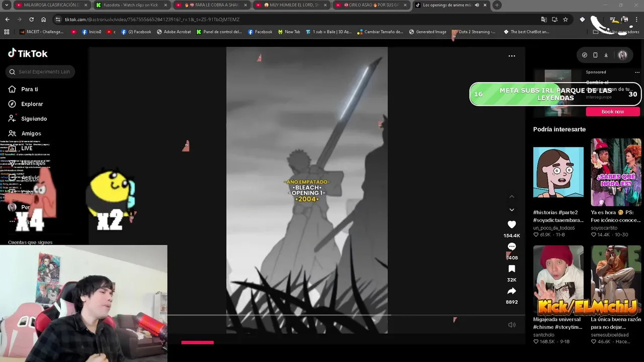Click the TikTok logo
This screenshot has width=644, height=362.
point(28,53)
